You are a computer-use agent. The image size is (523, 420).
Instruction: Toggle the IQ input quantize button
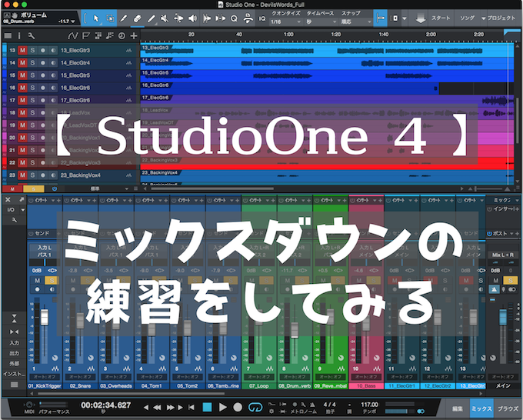(262, 18)
